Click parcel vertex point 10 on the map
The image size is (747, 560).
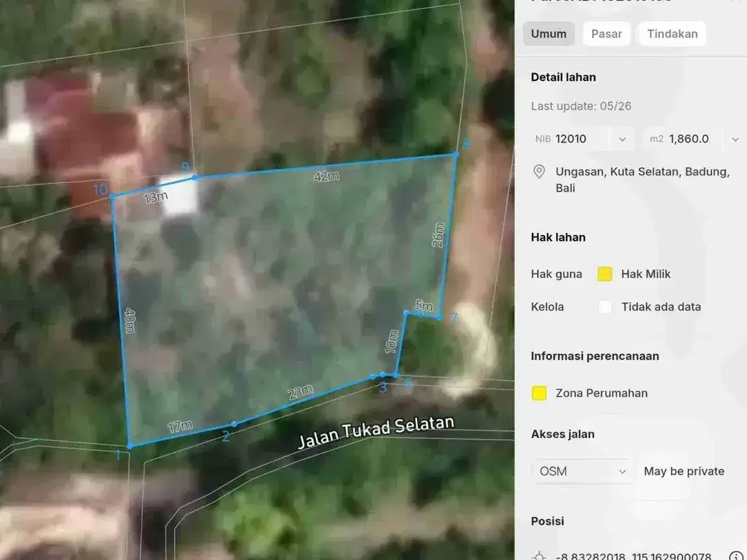(112, 196)
